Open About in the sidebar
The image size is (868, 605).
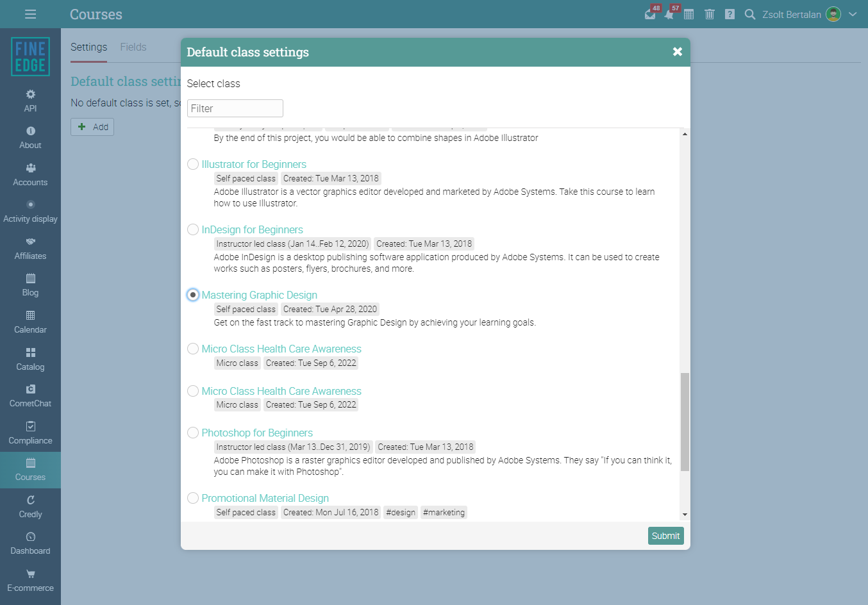30,138
